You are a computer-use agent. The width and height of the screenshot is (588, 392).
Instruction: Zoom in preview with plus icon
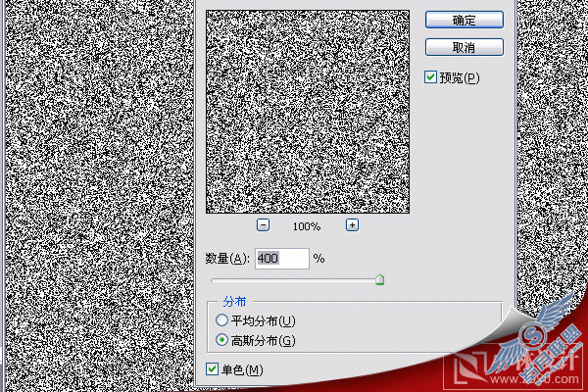pyautogui.click(x=352, y=225)
